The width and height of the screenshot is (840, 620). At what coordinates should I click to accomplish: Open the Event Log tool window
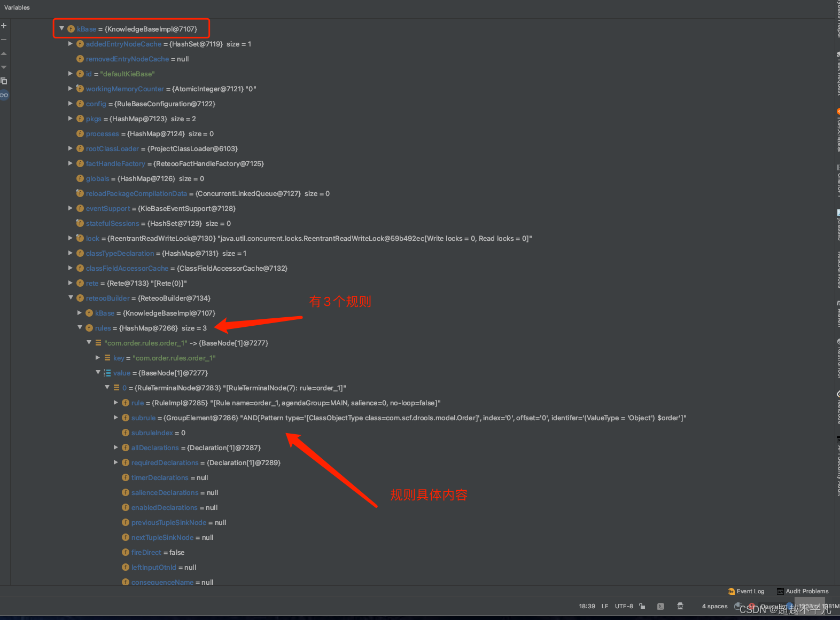746,591
